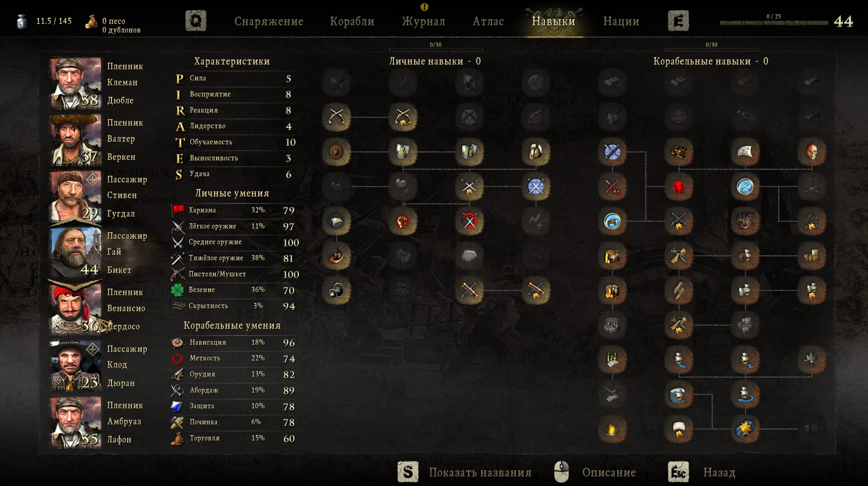Click the round wooden shield skill
Screen dimensions: 868x486
click(x=336, y=152)
